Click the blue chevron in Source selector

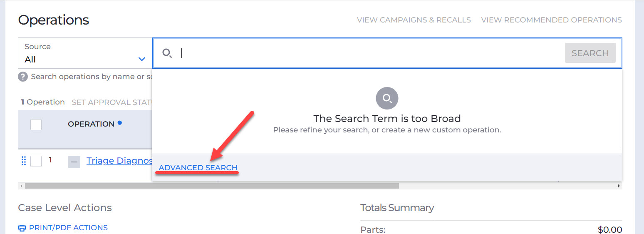pyautogui.click(x=142, y=59)
